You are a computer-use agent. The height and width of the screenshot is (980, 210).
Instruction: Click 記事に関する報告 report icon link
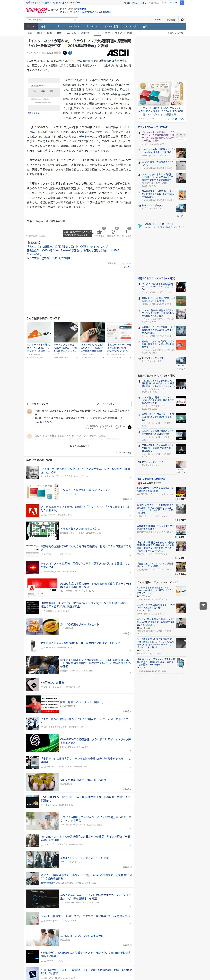point(35,236)
